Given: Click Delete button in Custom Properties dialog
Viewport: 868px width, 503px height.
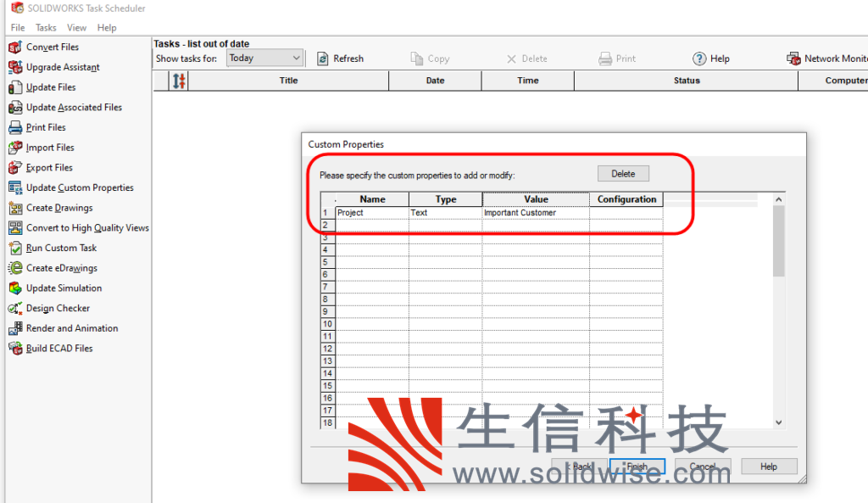Looking at the screenshot, I should (x=623, y=174).
